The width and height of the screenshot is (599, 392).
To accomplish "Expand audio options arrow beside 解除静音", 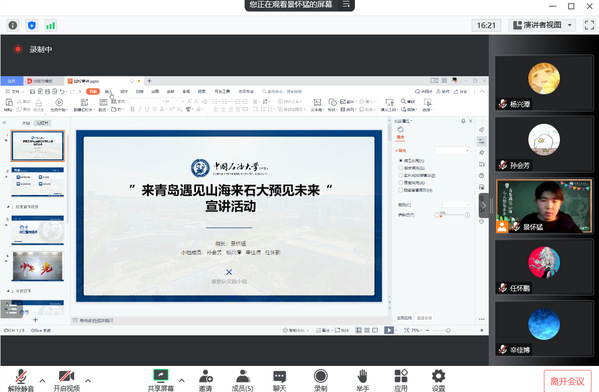I will pyautogui.click(x=42, y=381).
